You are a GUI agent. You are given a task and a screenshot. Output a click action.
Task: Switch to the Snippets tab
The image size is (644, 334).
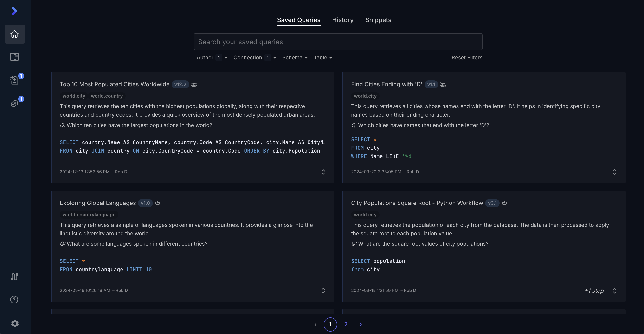coord(378,20)
